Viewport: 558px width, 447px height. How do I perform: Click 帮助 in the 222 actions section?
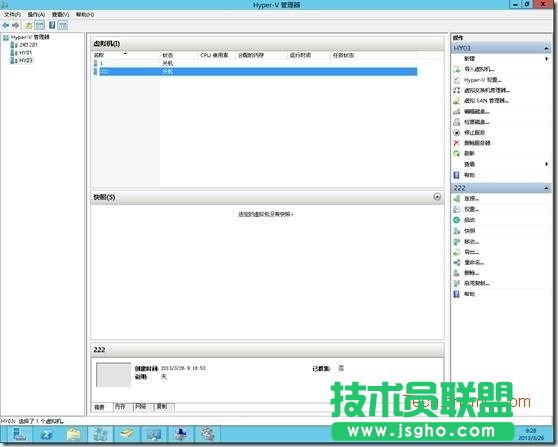470,294
